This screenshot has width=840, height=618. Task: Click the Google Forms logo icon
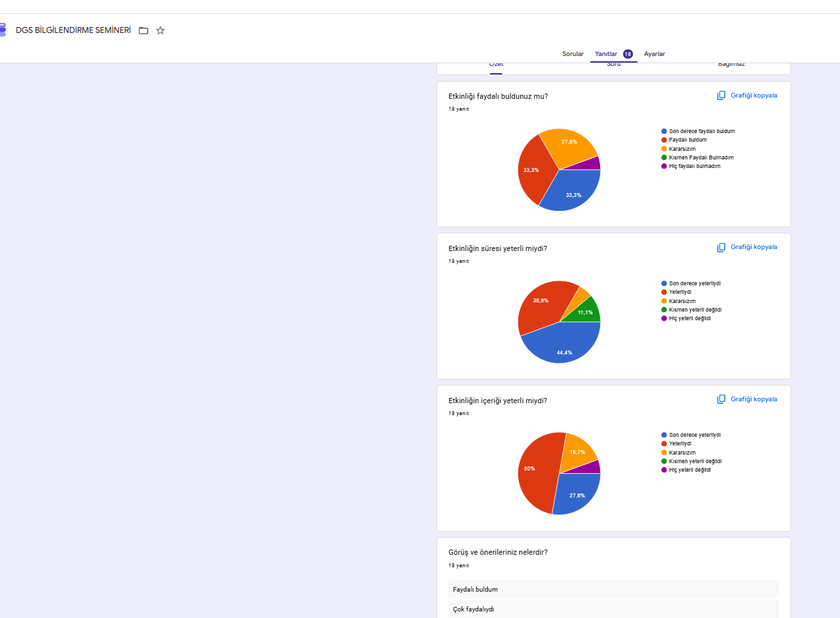3,30
